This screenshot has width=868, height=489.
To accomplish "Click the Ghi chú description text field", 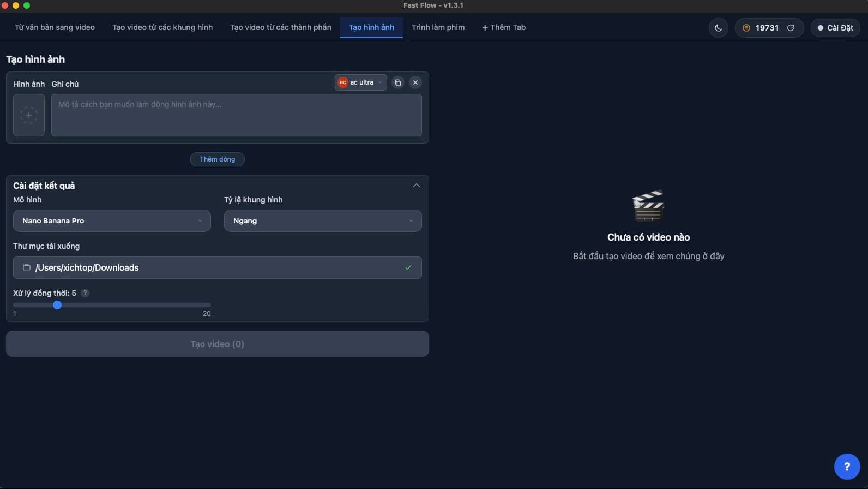I will pyautogui.click(x=236, y=115).
